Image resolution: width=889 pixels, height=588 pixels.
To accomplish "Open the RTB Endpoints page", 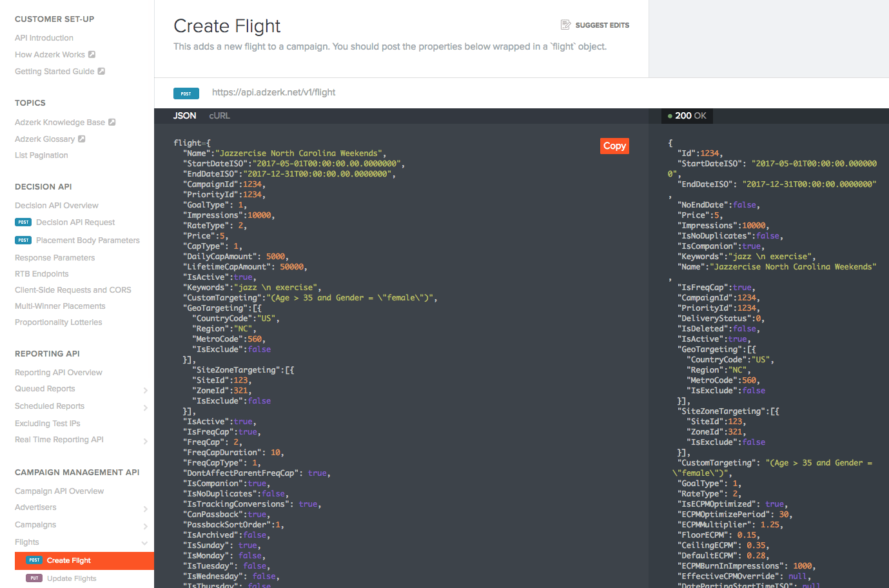I will coord(42,274).
